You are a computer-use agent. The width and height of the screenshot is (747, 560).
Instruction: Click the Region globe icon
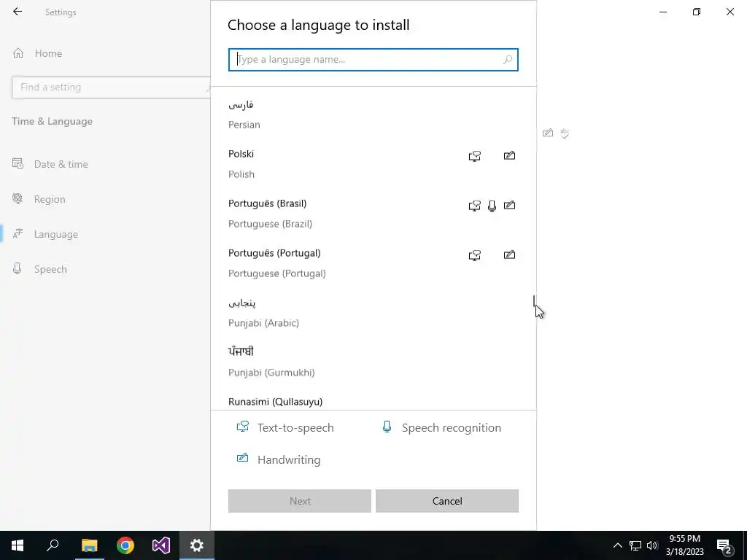[x=18, y=198]
